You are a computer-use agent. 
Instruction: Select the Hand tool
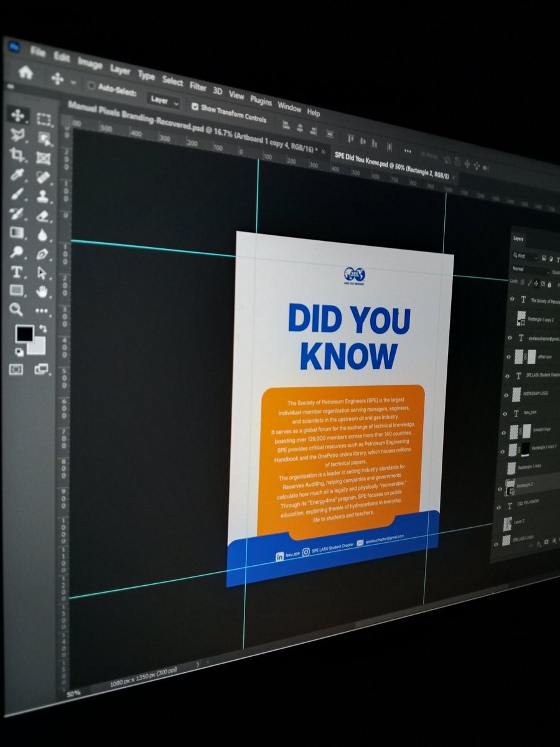pos(42,291)
